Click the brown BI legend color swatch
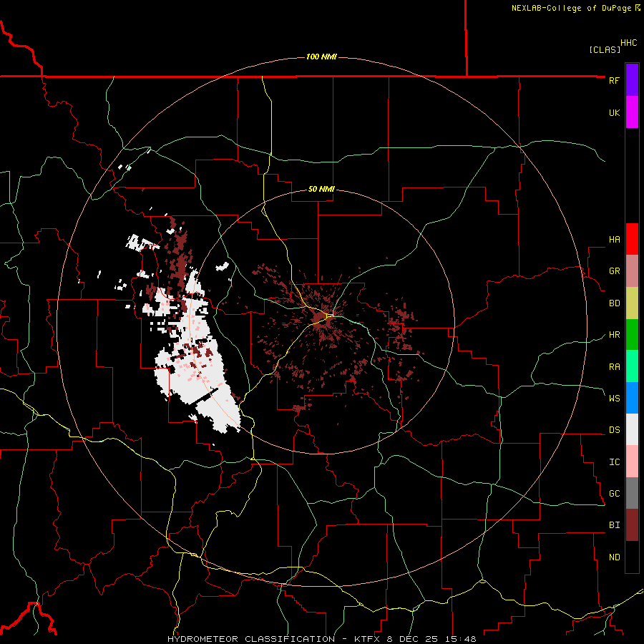644x644 pixels. click(x=632, y=525)
